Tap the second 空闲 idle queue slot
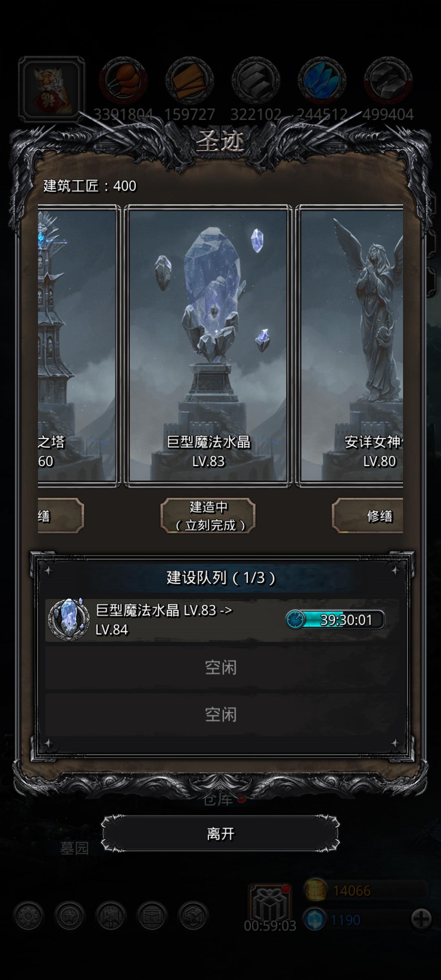The height and width of the screenshot is (980, 441). (220, 715)
